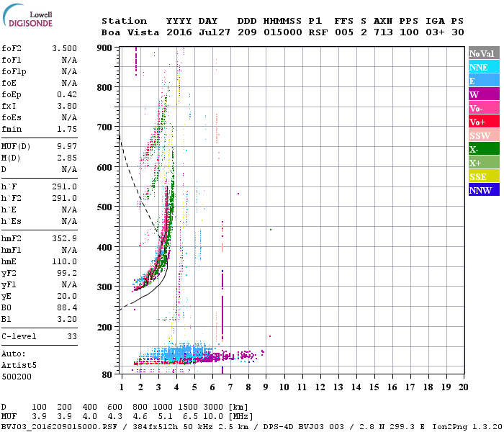Click the foEp value 0.42
This screenshot has height=432, width=504.
[67, 94]
